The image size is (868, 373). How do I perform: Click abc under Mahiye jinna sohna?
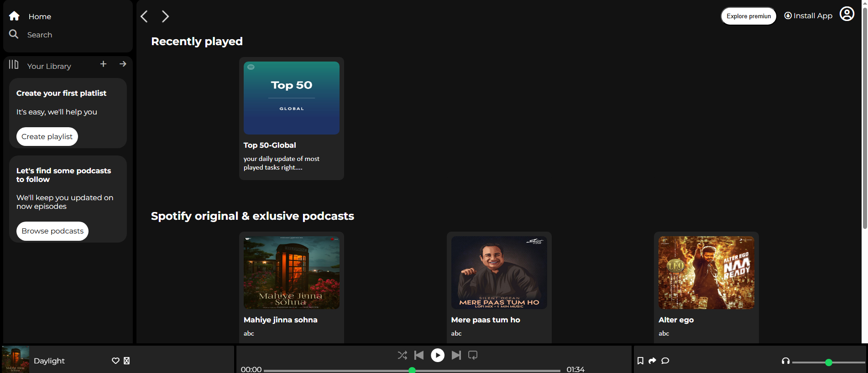(x=249, y=333)
